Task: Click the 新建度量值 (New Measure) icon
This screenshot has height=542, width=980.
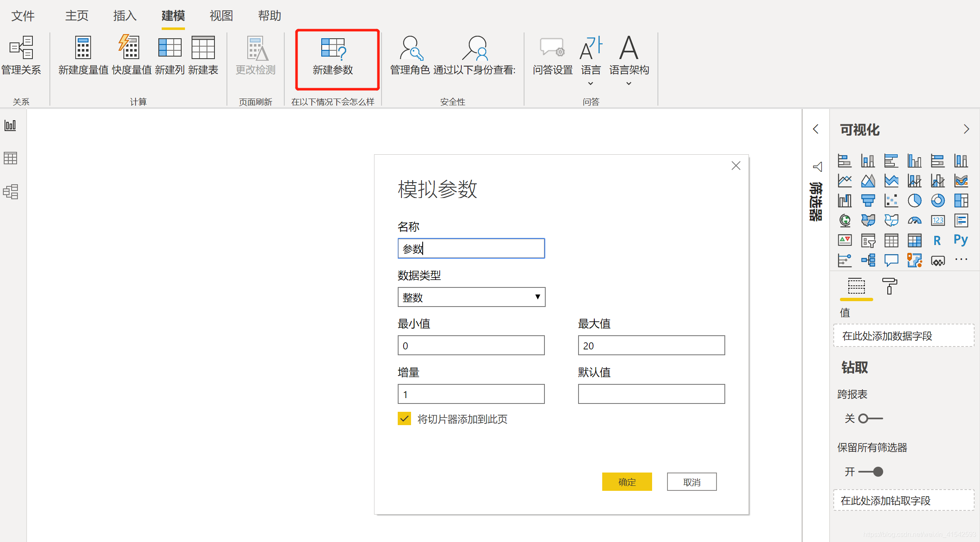Action: 83,48
